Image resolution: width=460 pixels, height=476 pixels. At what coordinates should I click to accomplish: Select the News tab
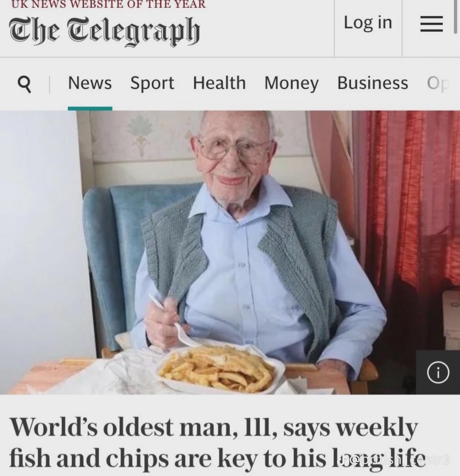90,83
